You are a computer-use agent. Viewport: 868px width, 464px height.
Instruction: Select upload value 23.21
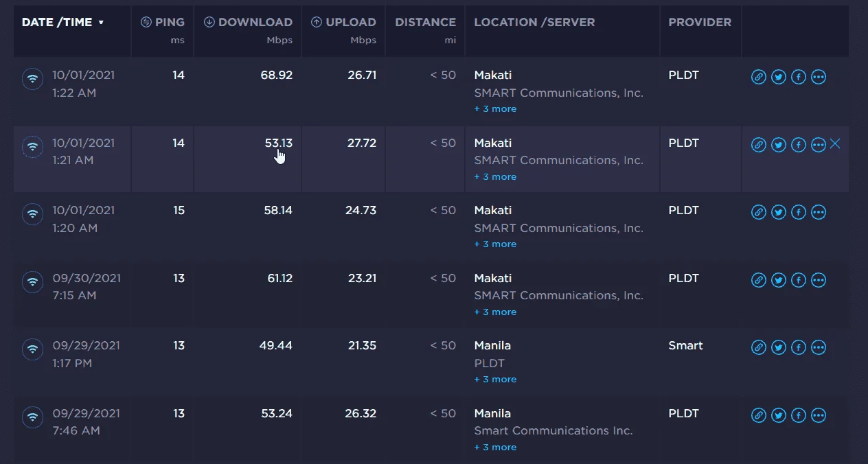(x=362, y=278)
